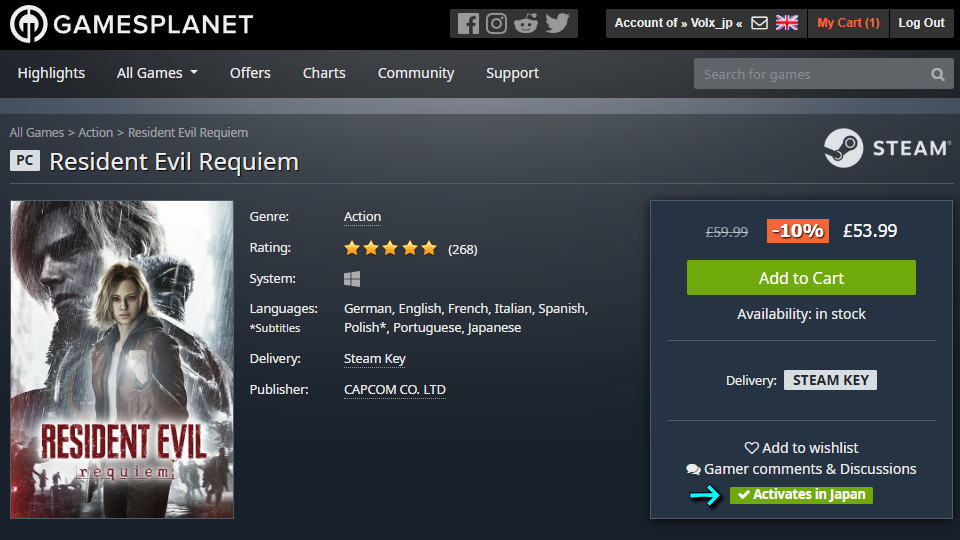Click the search magnifier icon
960x540 pixels.
pos(937,74)
